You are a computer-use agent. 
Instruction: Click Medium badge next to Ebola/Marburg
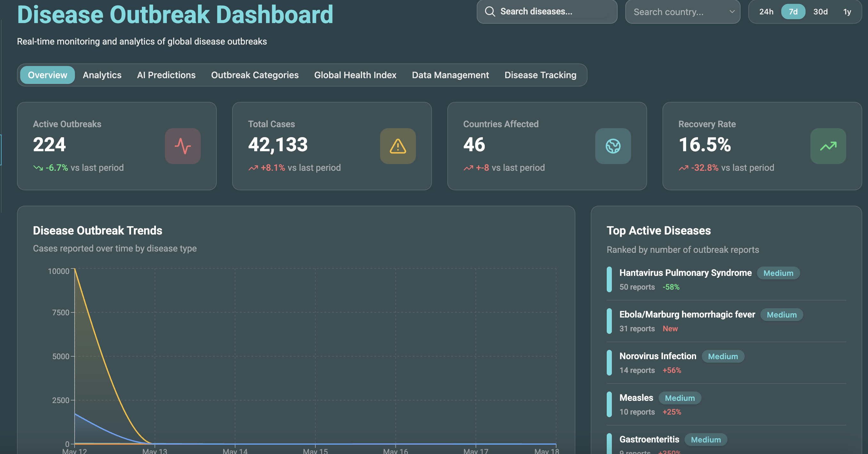[782, 315]
